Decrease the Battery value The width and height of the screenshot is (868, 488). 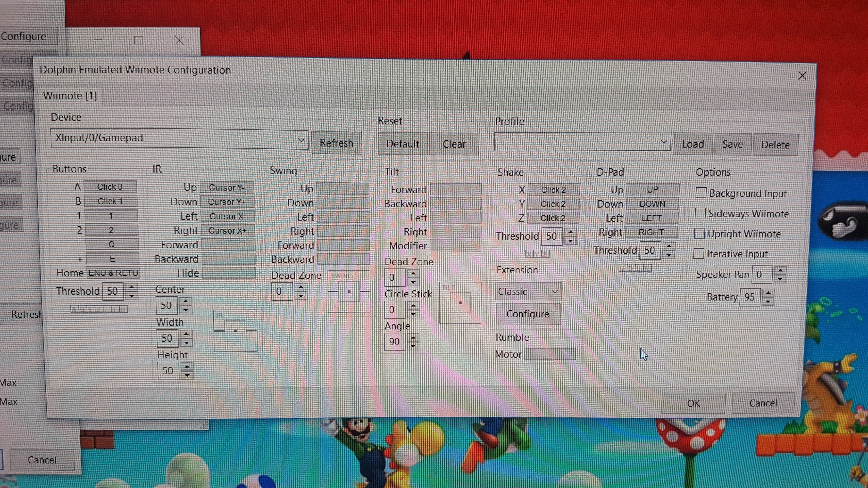point(768,301)
